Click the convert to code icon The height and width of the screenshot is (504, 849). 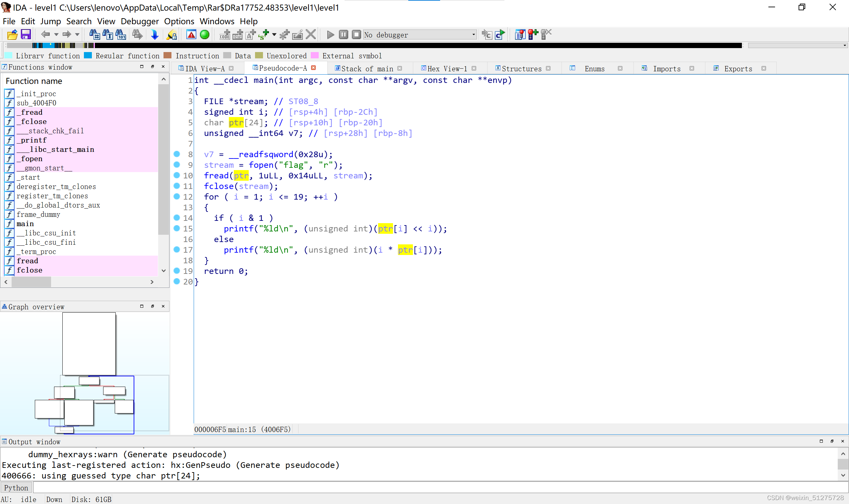pos(225,34)
